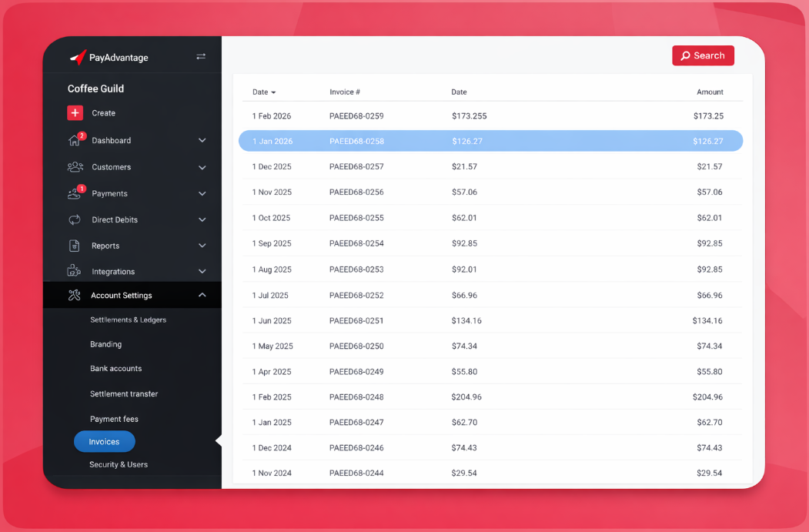This screenshot has width=809, height=532.
Task: Click the red plus Create icon
Action: tap(75, 113)
